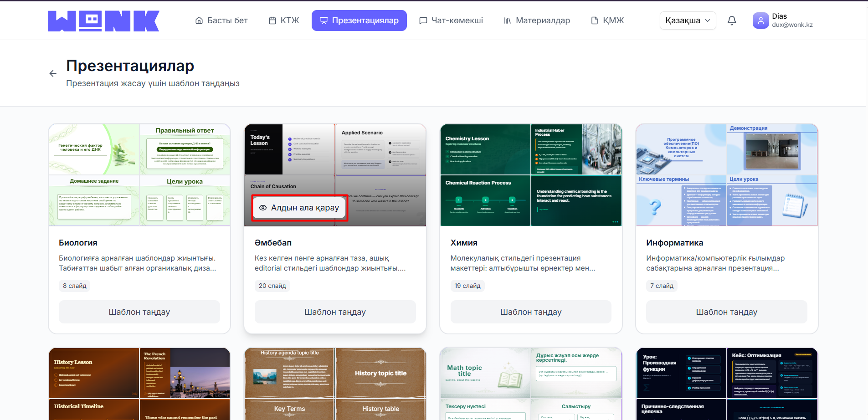Screen dimensions: 868x420
Task: Click the WONK logo
Action: tap(103, 21)
